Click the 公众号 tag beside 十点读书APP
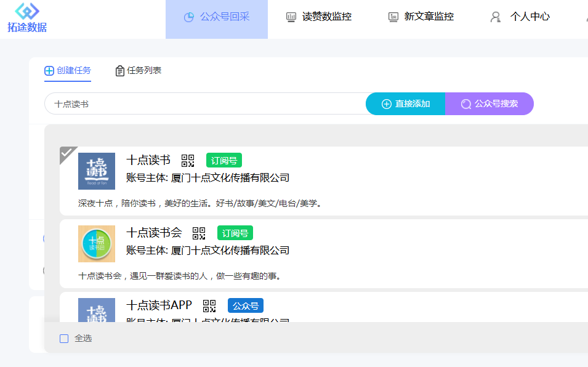 point(246,306)
